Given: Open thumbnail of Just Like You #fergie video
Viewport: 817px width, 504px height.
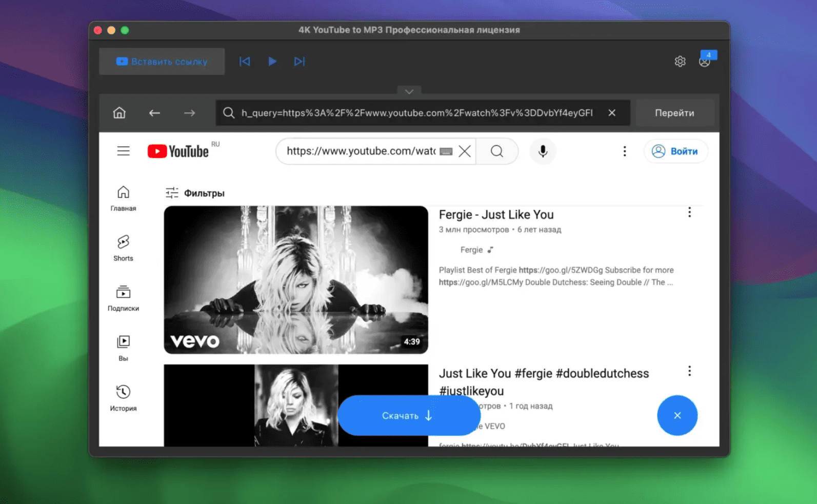Looking at the screenshot, I should (x=296, y=405).
